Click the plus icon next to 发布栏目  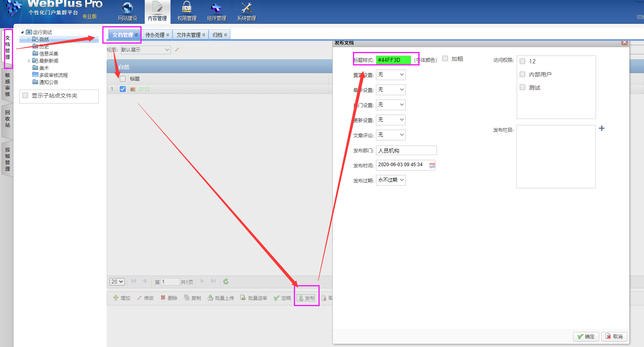pos(602,128)
